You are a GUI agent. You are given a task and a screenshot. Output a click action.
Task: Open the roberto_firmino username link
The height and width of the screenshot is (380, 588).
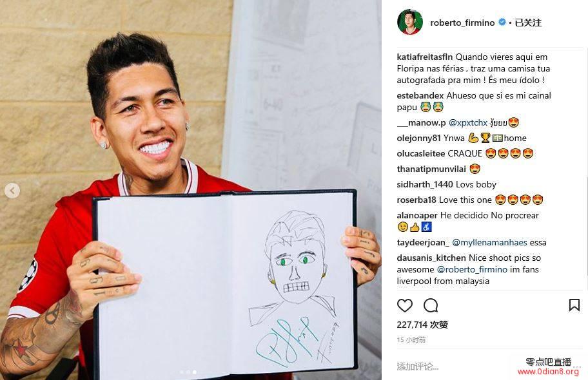[462, 23]
